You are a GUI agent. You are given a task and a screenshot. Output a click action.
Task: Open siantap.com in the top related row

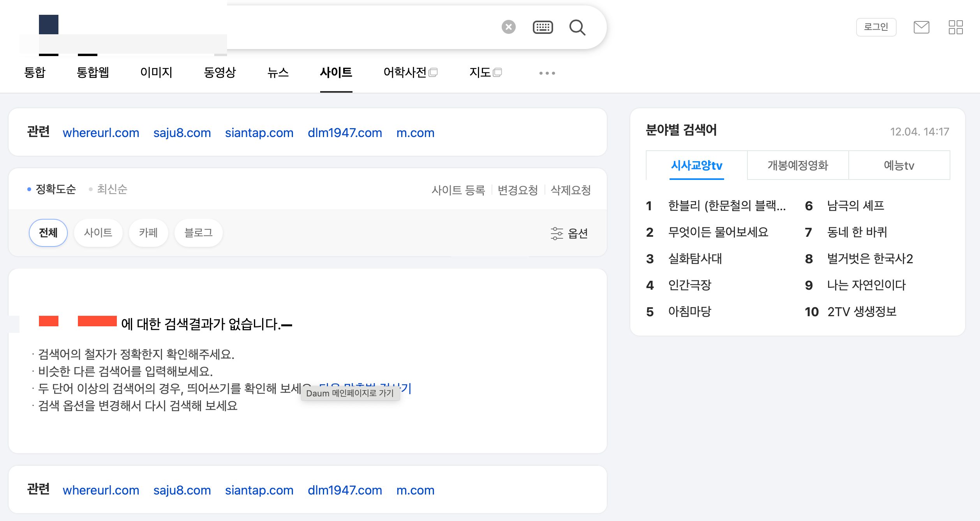tap(259, 133)
